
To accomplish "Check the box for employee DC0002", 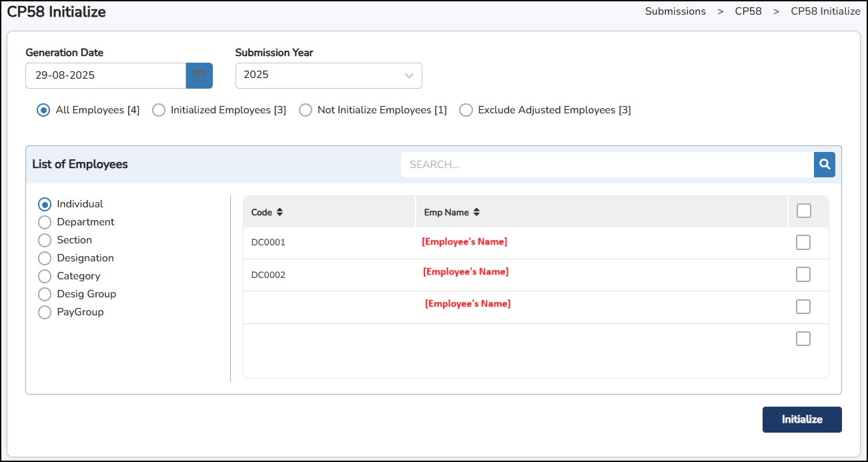I will point(803,274).
